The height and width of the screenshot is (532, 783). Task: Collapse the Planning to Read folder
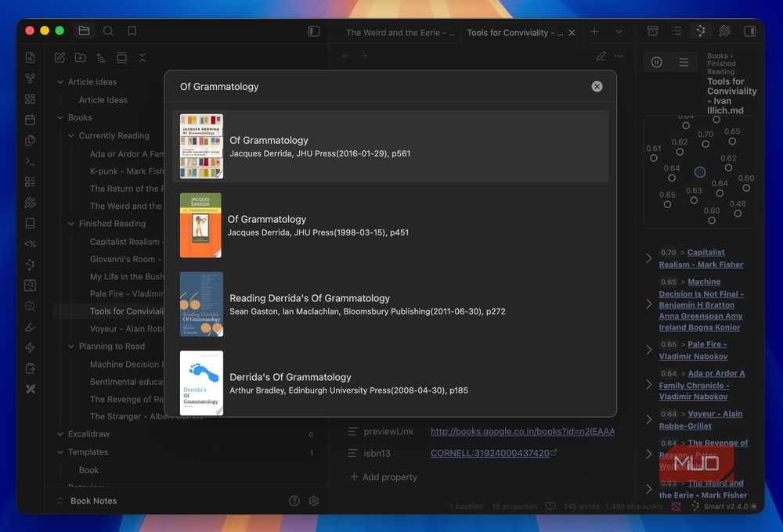tap(71, 347)
